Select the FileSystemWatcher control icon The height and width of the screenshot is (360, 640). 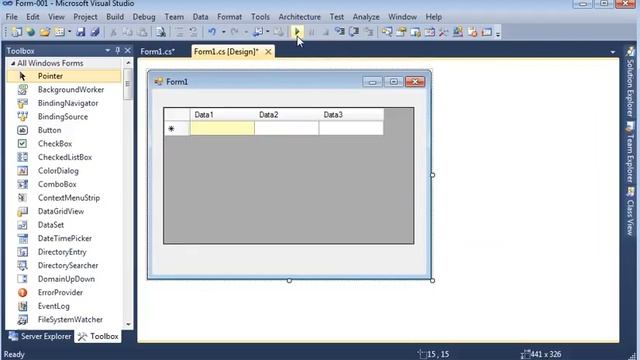(22, 319)
